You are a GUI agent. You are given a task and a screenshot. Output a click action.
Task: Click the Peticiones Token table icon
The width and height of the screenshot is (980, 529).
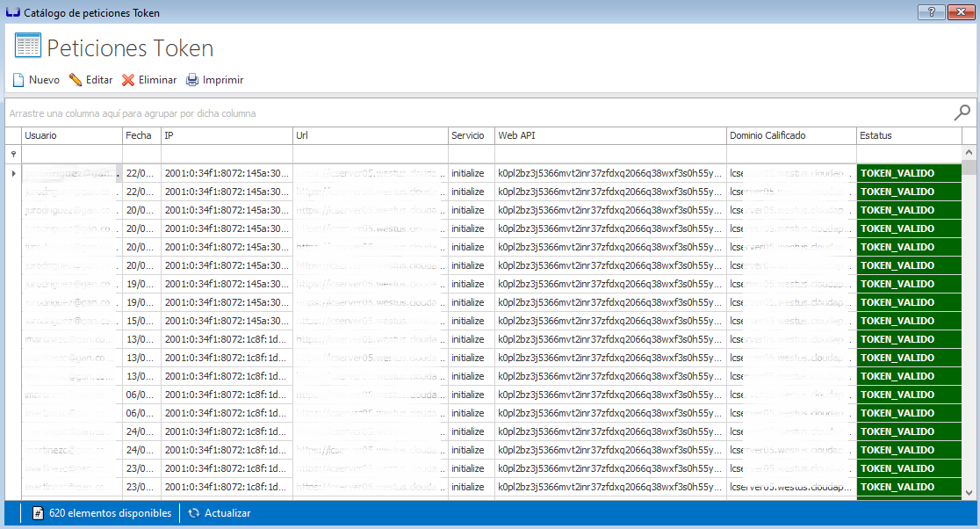click(28, 47)
